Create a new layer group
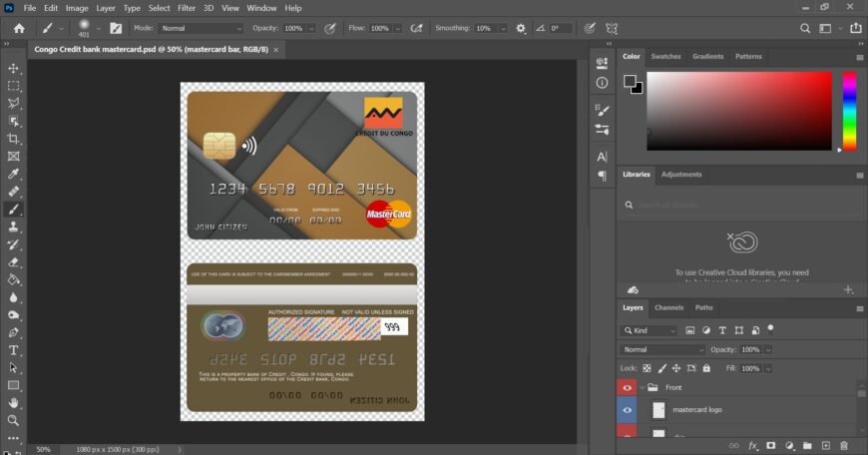Image resolution: width=868 pixels, height=455 pixels. click(x=807, y=446)
